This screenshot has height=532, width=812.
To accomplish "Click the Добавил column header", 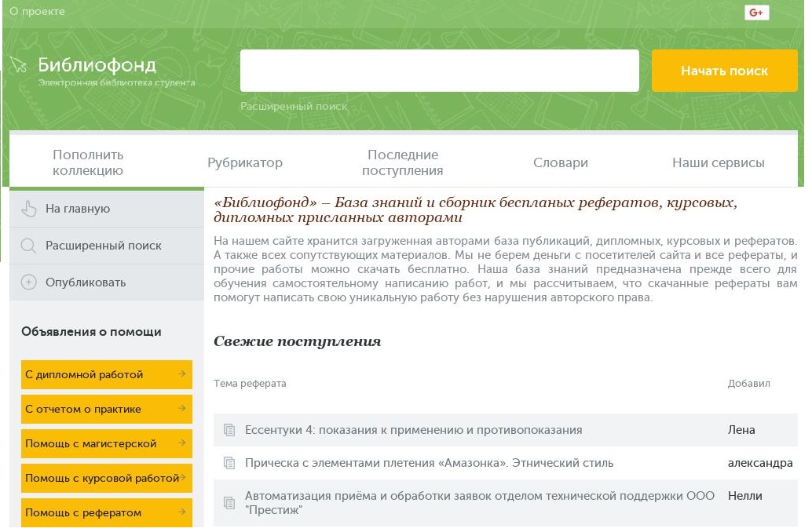I will point(748,384).
